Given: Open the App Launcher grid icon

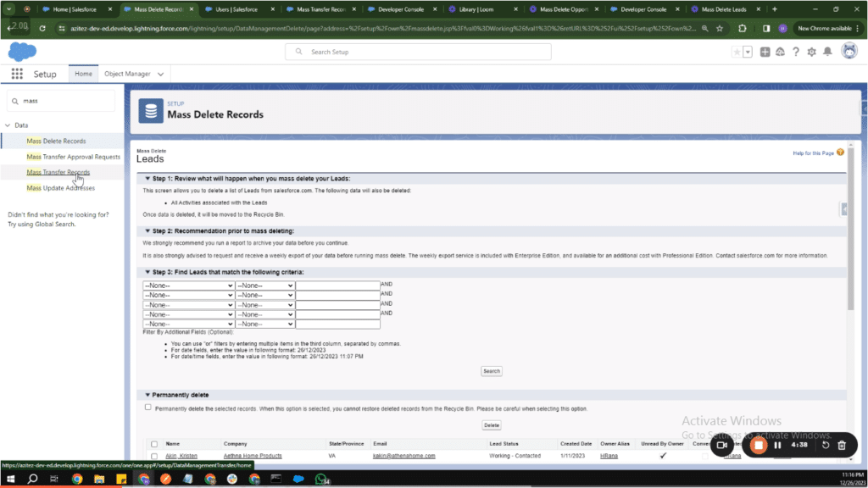Looking at the screenshot, I should pos(17,74).
